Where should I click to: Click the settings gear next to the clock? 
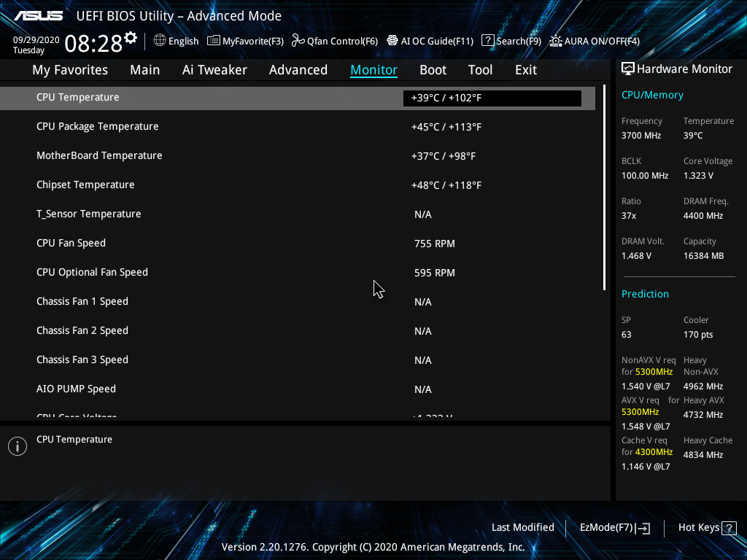point(130,38)
